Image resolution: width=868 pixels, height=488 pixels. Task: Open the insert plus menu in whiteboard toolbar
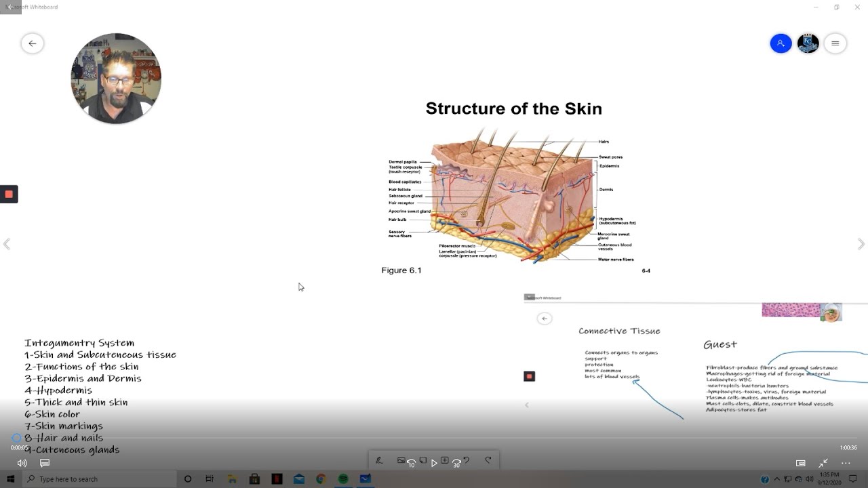point(444,460)
